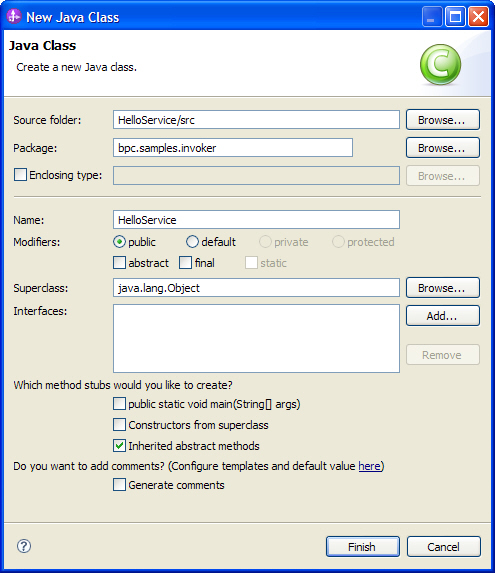The height and width of the screenshot is (573, 495).
Task: Enable the Enclosing type checkbox
Action: [x=20, y=175]
